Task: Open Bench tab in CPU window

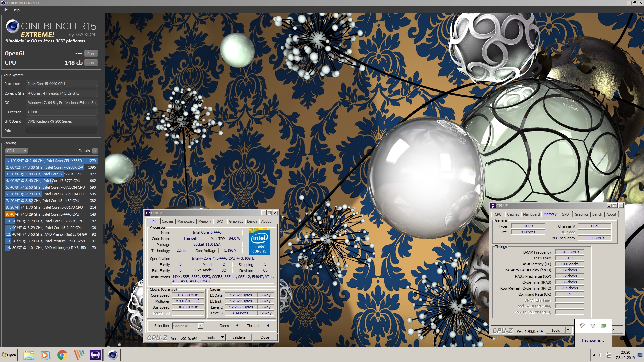Action: tap(252, 221)
